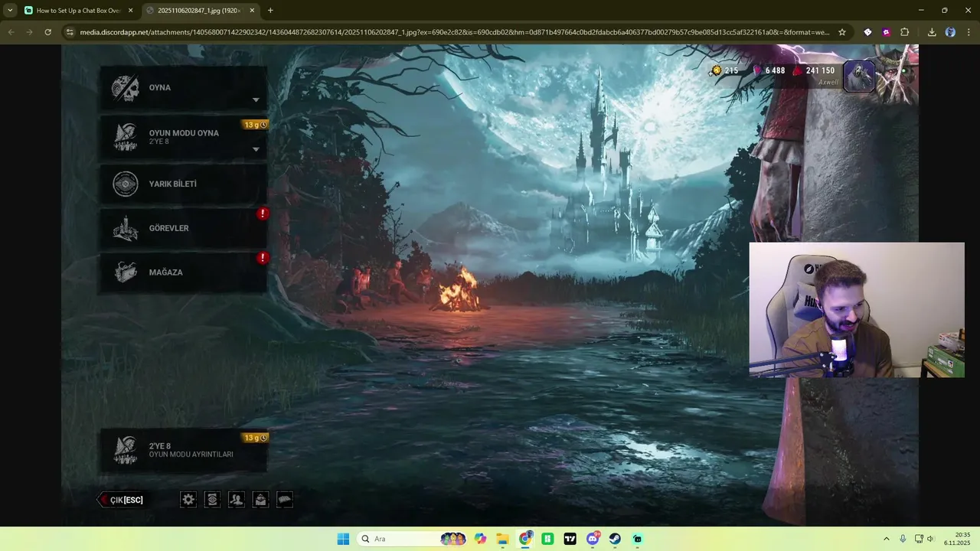Go back in browser history
The image size is (980, 551).
click(11, 32)
